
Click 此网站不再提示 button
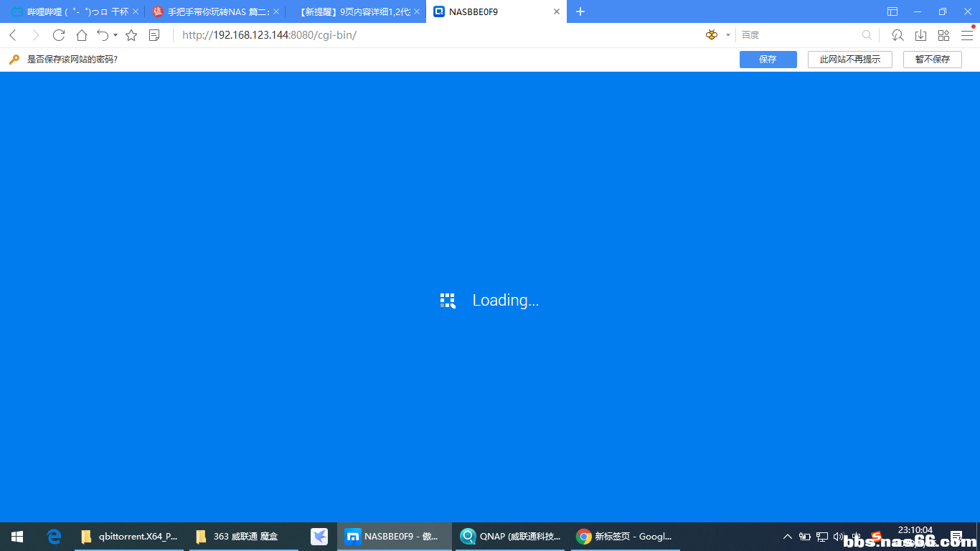click(849, 60)
